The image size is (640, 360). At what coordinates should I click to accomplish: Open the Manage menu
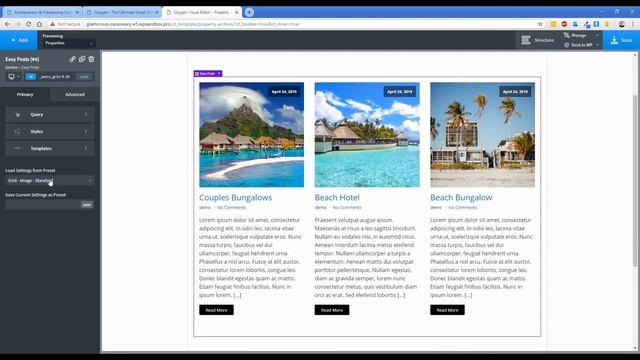click(x=581, y=36)
